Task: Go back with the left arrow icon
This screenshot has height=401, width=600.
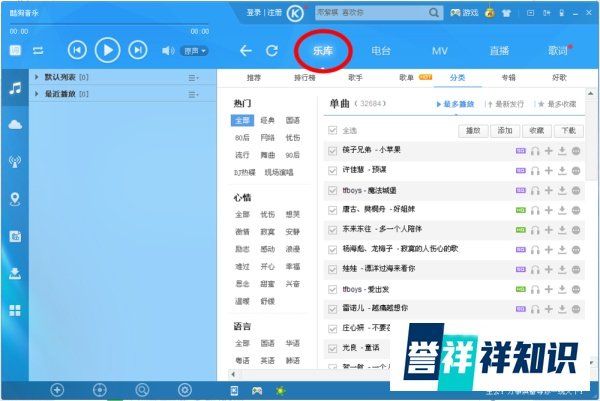Action: click(245, 51)
